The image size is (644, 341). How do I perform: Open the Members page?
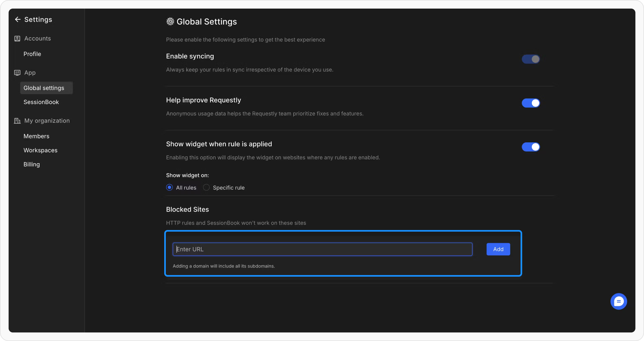tap(36, 136)
